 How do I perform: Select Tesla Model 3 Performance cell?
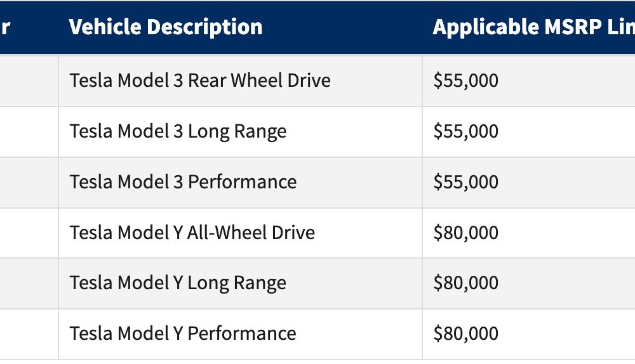pyautogui.click(x=241, y=183)
